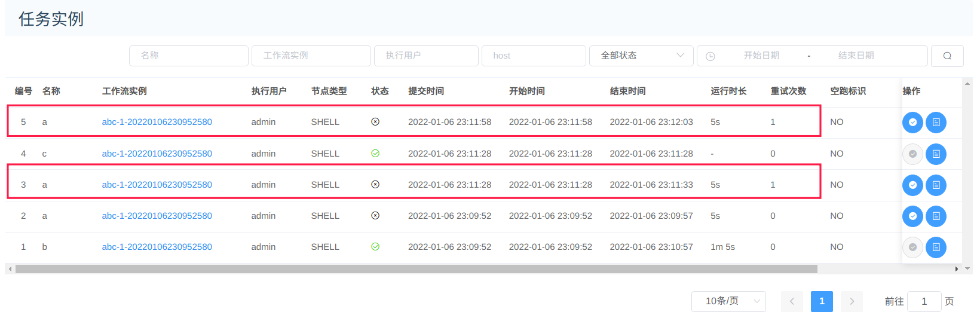The width and height of the screenshot is (980, 315).
Task: Click the 任务实例 page title
Action: pos(51,19)
